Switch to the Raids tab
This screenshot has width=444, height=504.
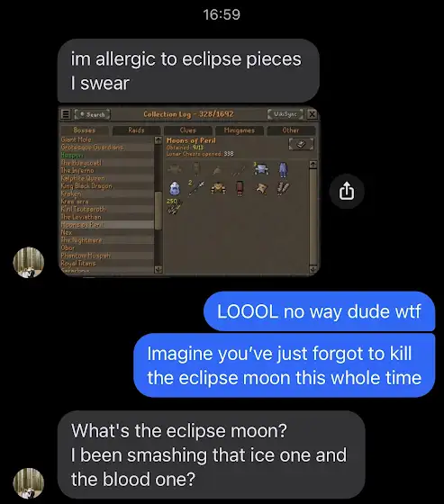136,130
